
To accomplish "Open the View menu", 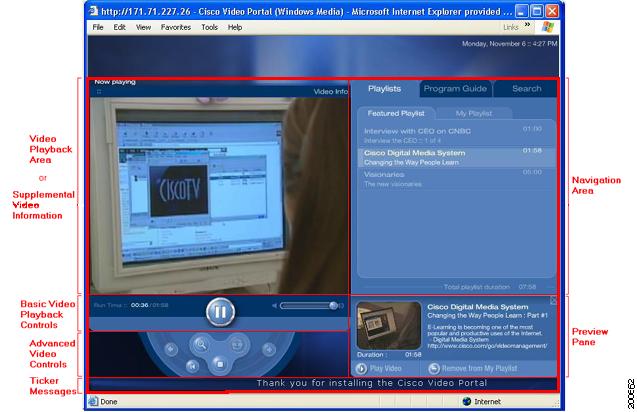I will click(143, 27).
